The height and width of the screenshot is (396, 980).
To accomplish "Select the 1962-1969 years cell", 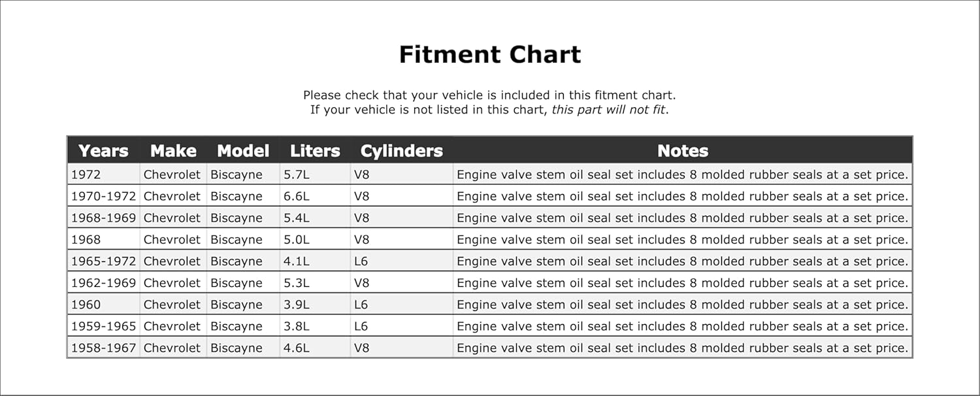I will tap(103, 283).
